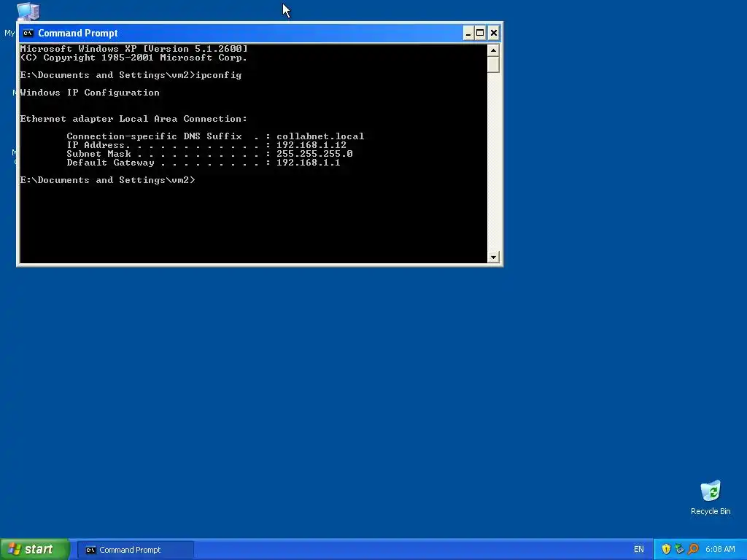
Task: Click 'Ethernet adapter Local Area Connection:' line
Action: tap(133, 119)
